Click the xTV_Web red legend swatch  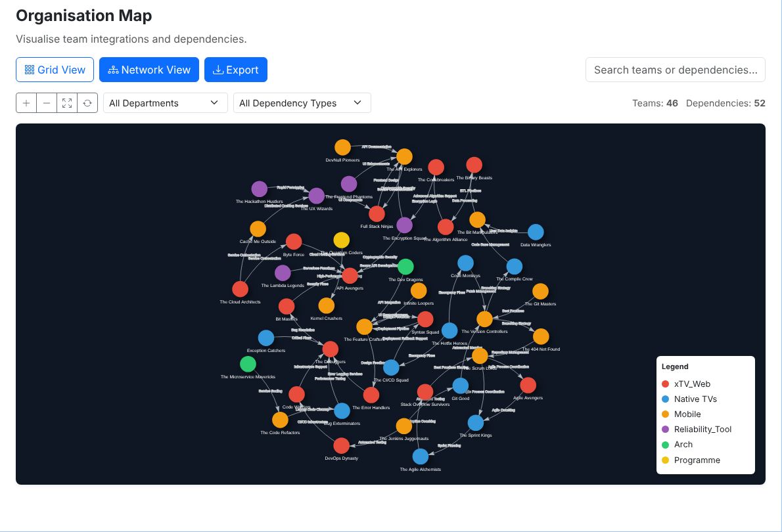(665, 384)
